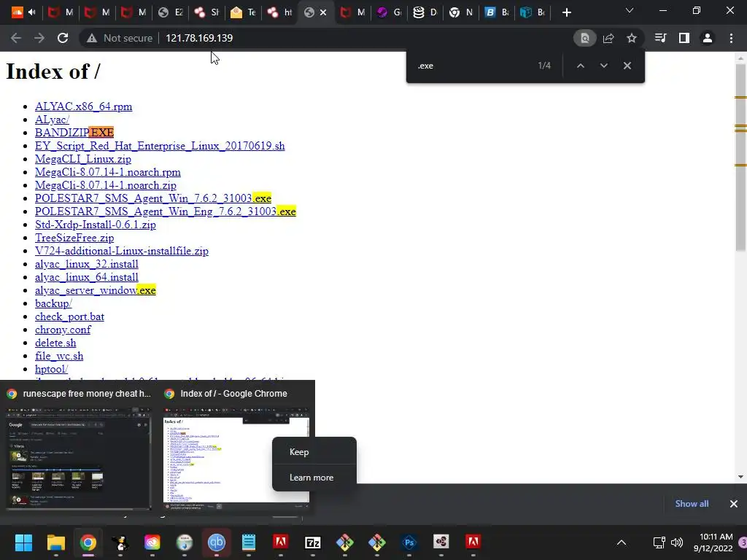The width and height of the screenshot is (747, 560).
Task: Bookmark this page with the star icon
Action: (x=632, y=38)
